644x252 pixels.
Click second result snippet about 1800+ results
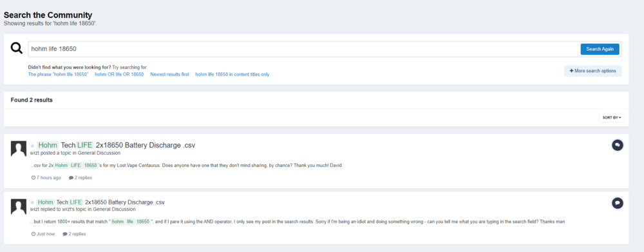point(298,222)
